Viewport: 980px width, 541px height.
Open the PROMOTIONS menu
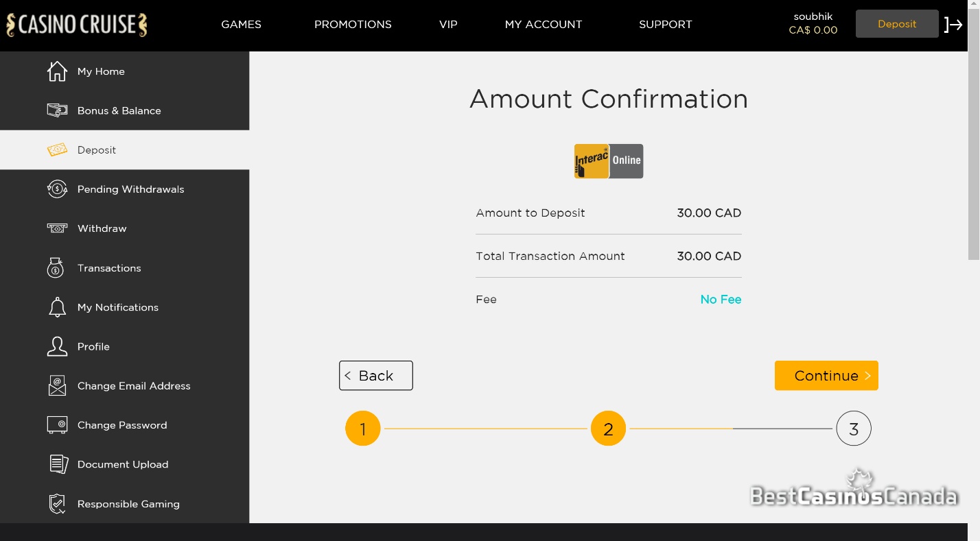(x=353, y=25)
